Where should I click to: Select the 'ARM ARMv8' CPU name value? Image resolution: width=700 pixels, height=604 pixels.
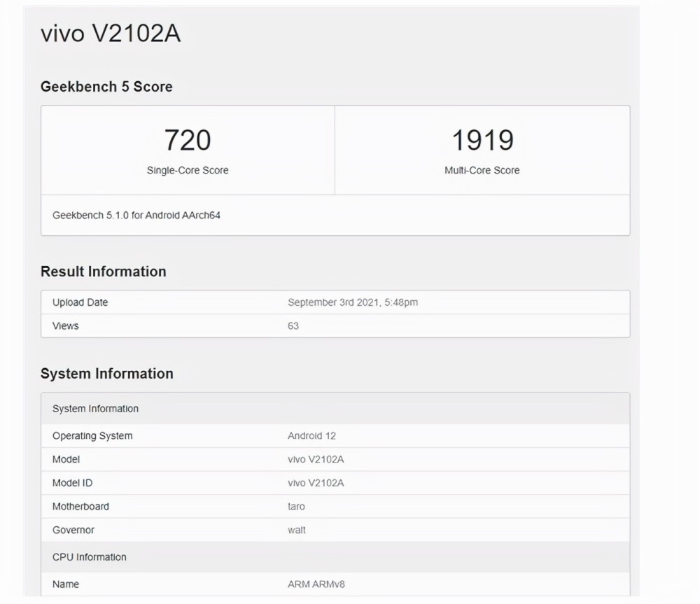tap(316, 584)
